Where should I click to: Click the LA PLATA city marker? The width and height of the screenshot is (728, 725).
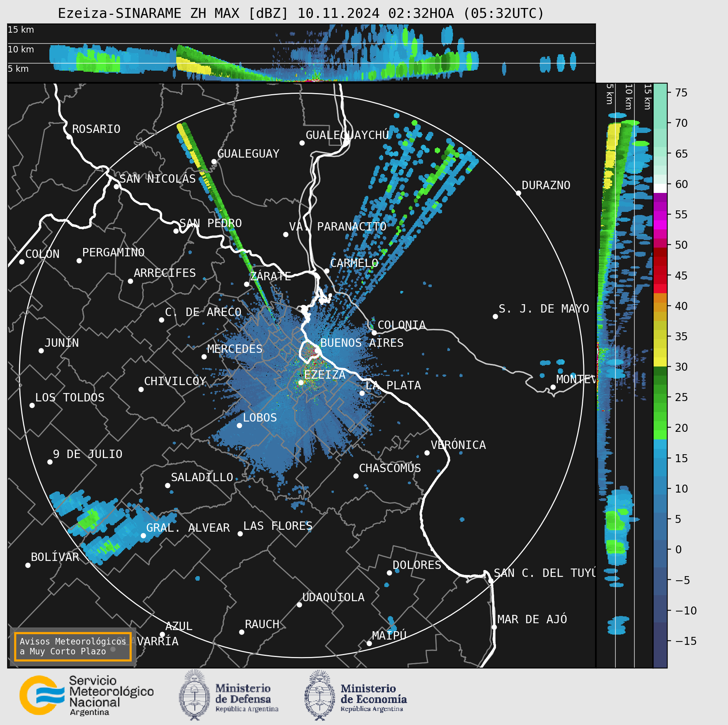pos(362,393)
